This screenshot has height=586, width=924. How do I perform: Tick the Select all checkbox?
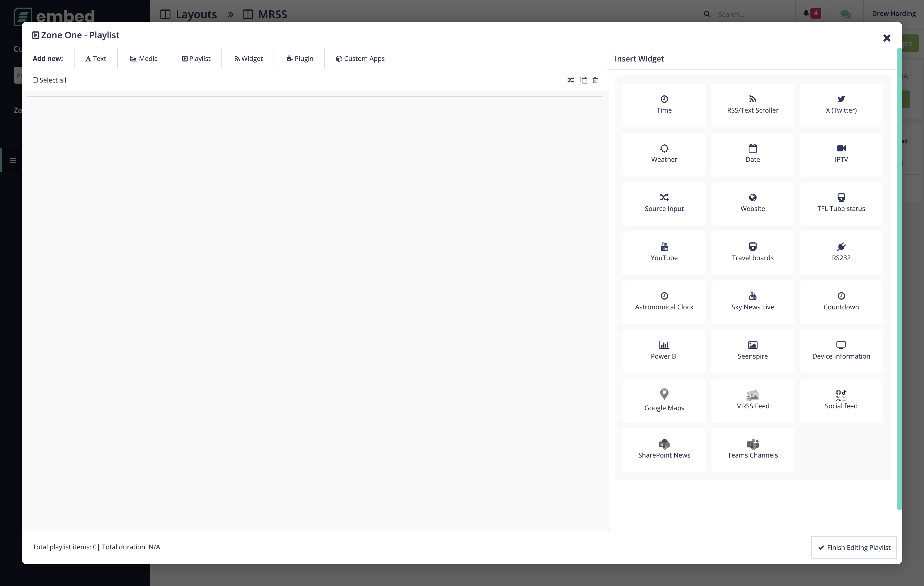click(35, 80)
